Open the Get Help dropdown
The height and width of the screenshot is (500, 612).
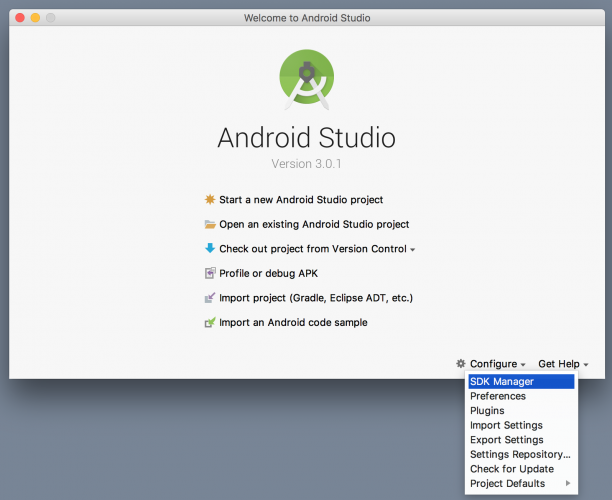(562, 364)
